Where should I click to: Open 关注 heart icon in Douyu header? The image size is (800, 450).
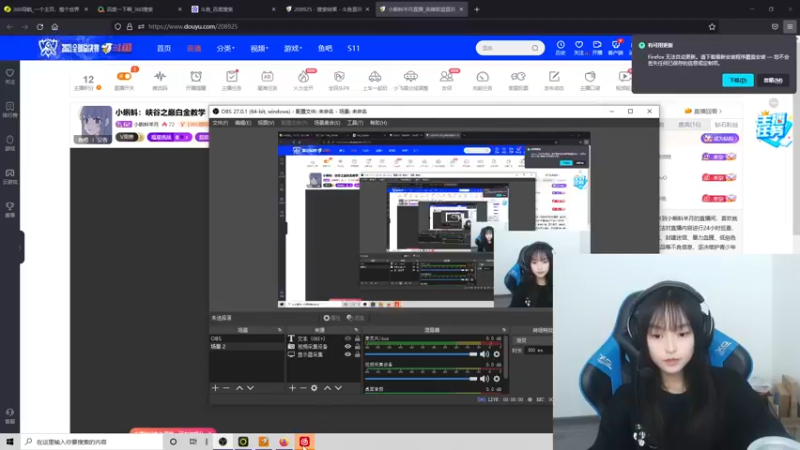[x=579, y=45]
